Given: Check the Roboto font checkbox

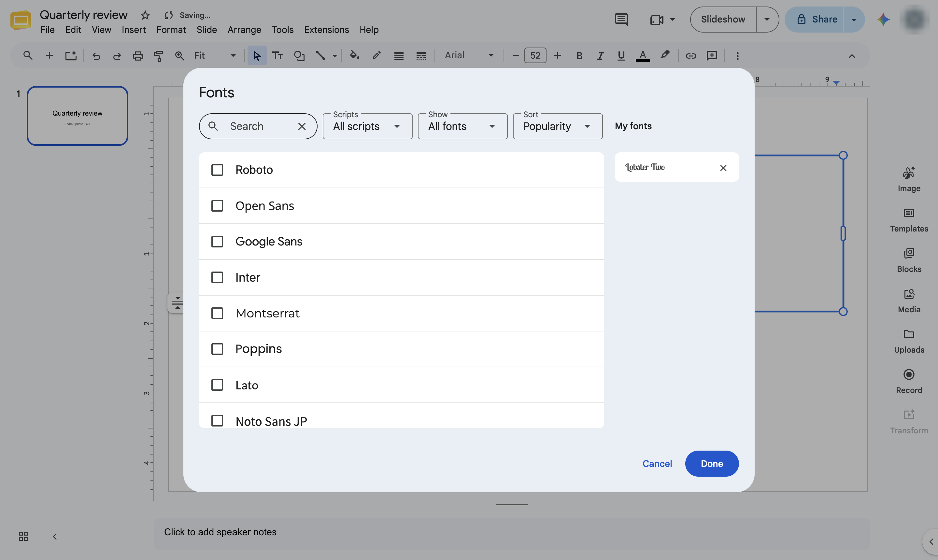Looking at the screenshot, I should [217, 170].
